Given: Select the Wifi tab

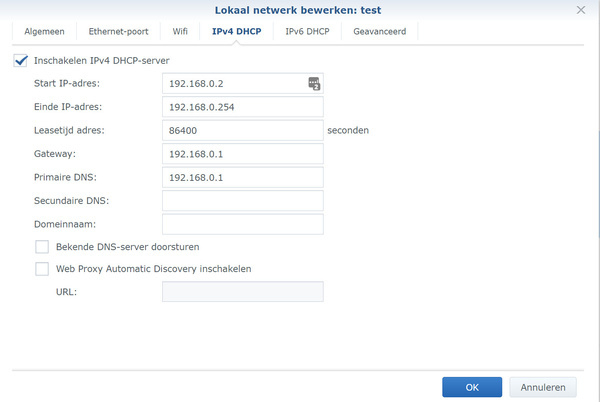Looking at the screenshot, I should (x=180, y=32).
